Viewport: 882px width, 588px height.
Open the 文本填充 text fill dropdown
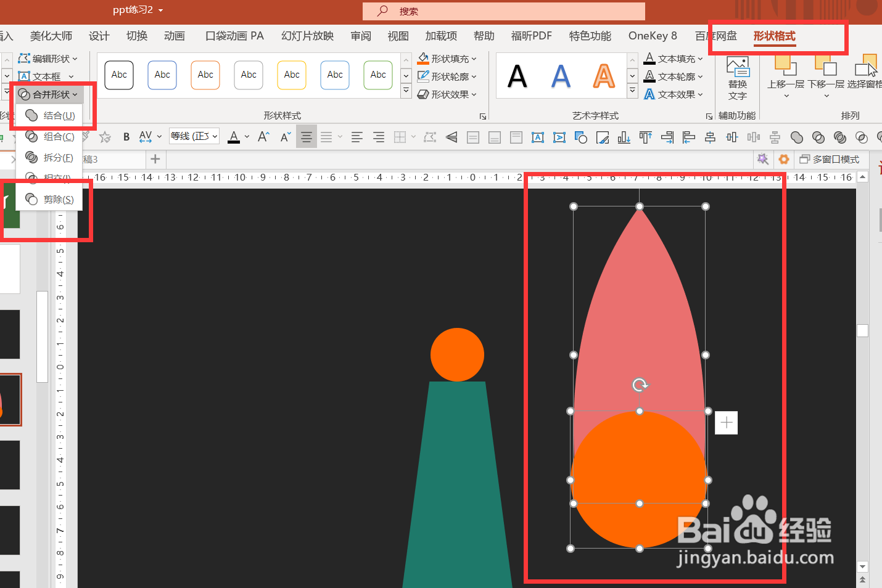pyautogui.click(x=674, y=59)
